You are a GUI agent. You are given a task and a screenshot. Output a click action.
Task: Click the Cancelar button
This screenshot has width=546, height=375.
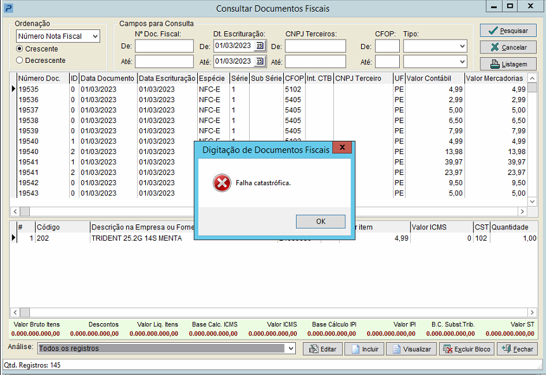(508, 47)
